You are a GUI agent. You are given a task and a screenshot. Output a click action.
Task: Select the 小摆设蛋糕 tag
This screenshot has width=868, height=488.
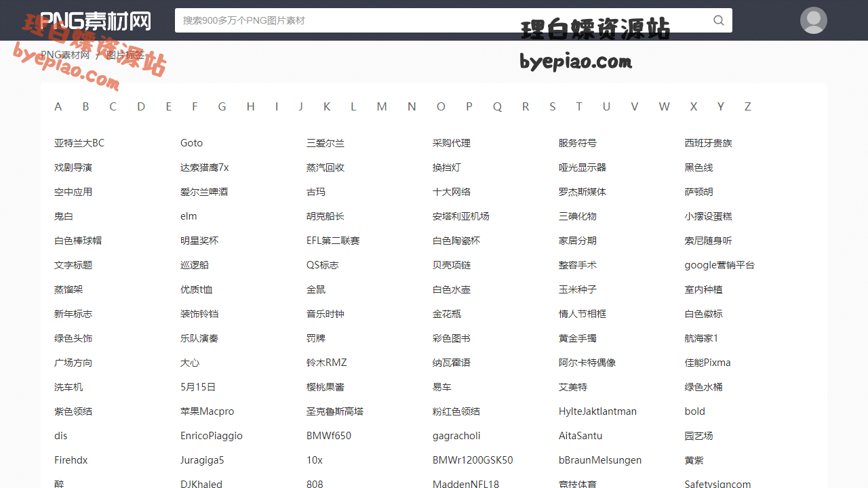point(709,216)
